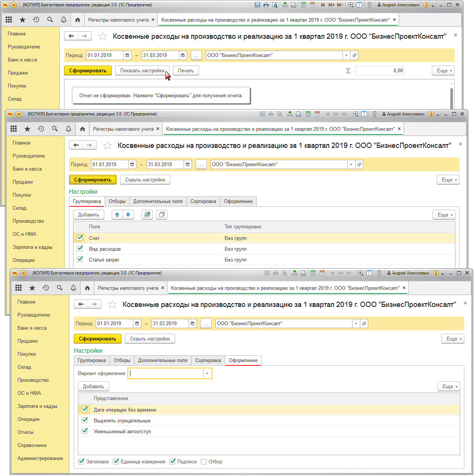
Task: Uncheck Счет grouping row in middle window
Action: click(80, 238)
